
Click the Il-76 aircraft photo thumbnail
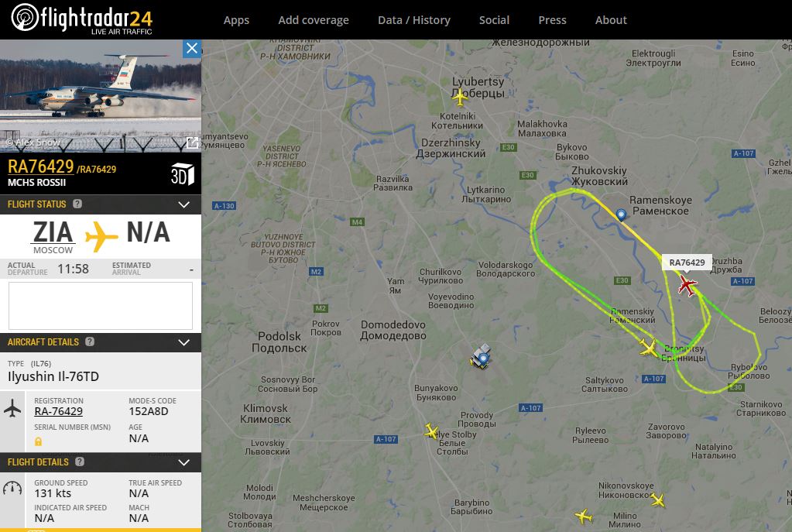click(x=101, y=96)
